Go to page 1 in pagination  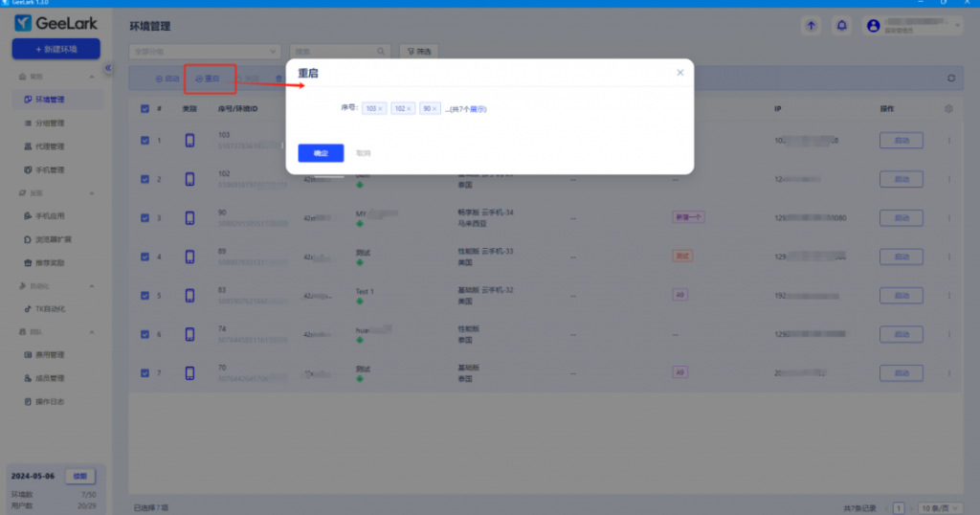[899, 508]
